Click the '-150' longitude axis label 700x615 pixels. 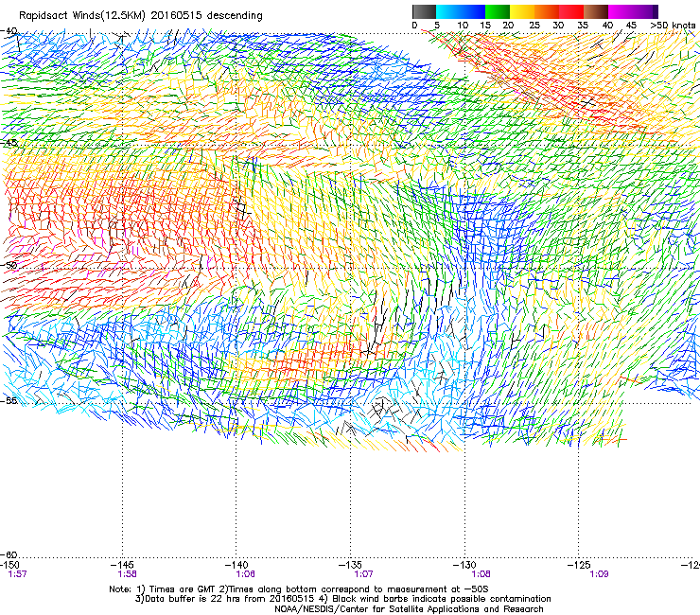click(x=9, y=565)
